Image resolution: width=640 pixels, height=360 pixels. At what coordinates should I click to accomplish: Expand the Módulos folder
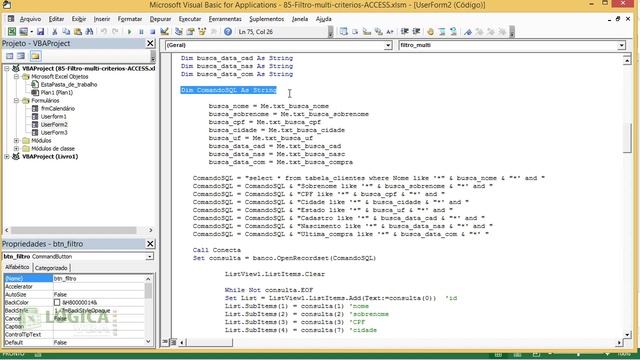click(x=16, y=140)
